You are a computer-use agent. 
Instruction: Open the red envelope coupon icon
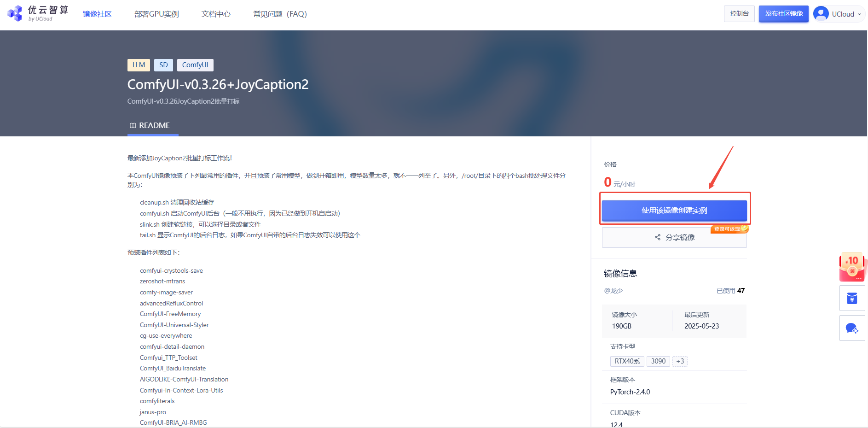pyautogui.click(x=853, y=267)
